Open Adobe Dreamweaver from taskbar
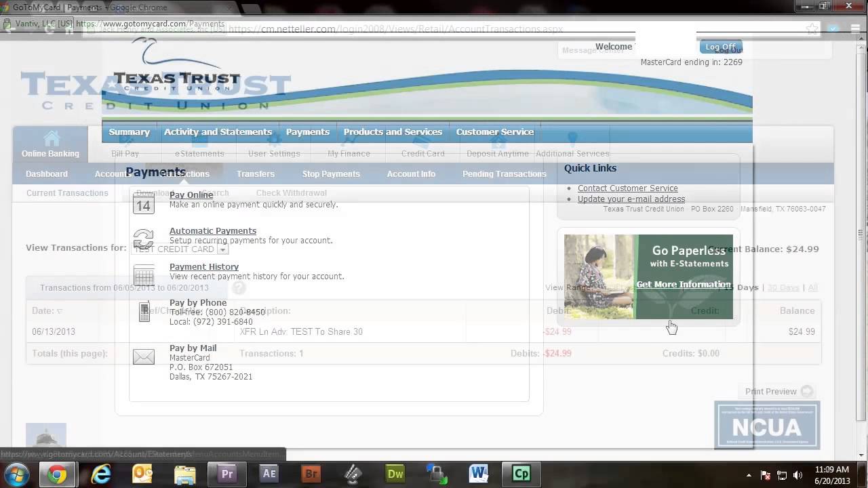 click(395, 474)
